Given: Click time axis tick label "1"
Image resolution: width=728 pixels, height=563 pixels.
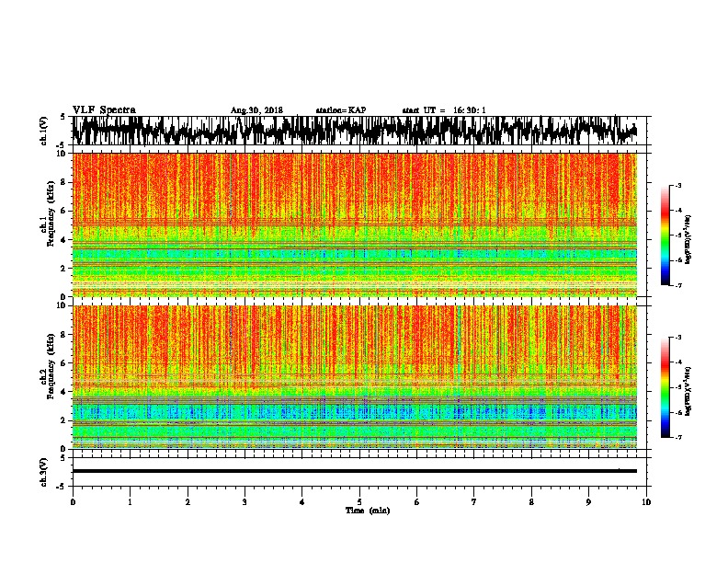Looking at the screenshot, I should 130,502.
